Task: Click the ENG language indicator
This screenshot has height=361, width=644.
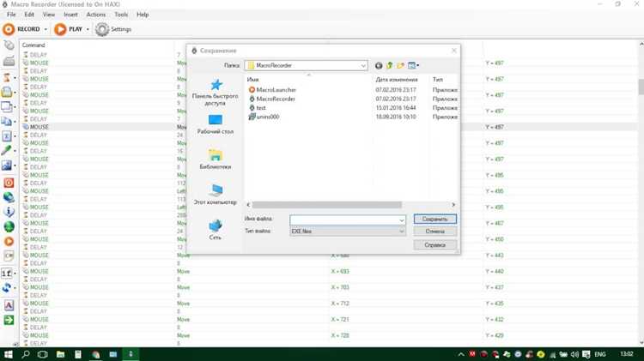Action: tap(600, 354)
